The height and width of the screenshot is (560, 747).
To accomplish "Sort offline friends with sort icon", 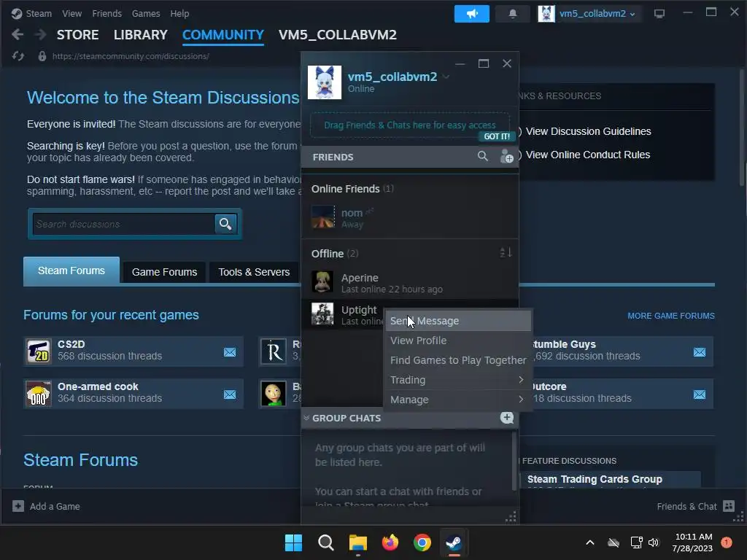I will point(506,252).
